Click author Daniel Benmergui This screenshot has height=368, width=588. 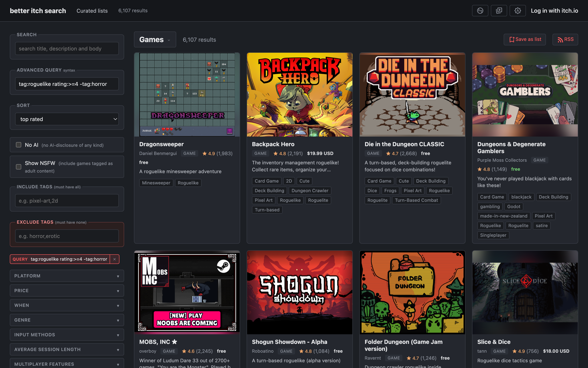tap(158, 153)
